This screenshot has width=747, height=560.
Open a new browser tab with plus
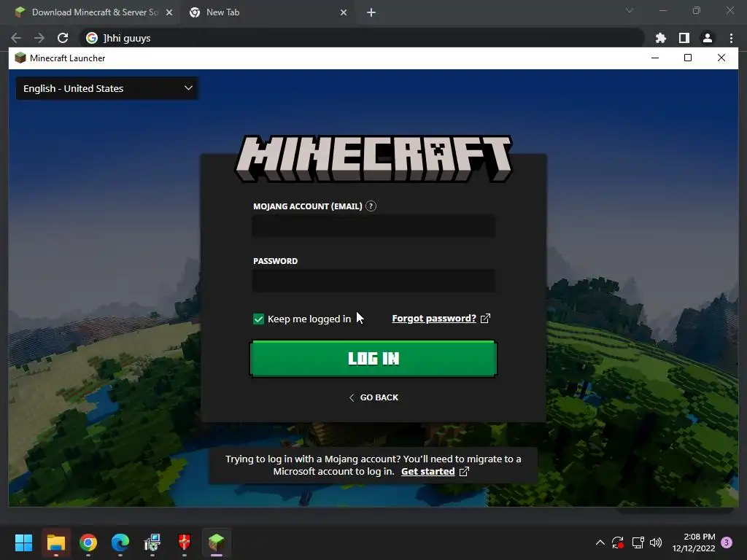tap(371, 12)
